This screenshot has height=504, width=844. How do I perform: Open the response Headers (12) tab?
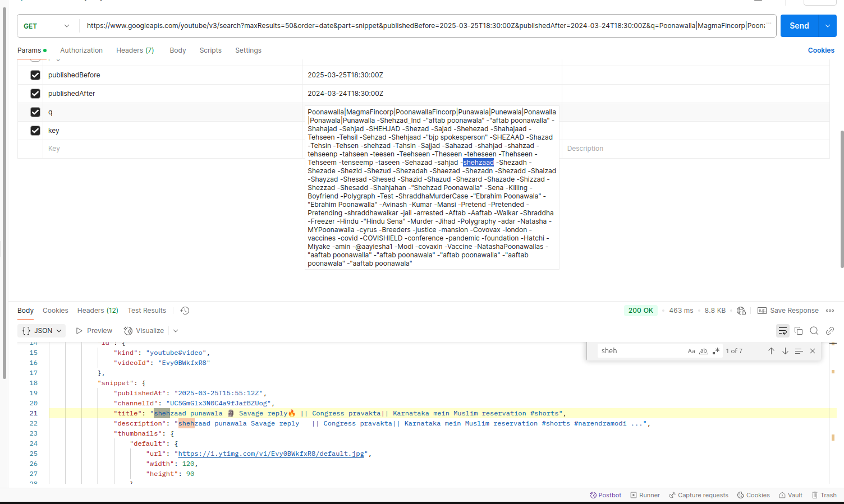98,311
